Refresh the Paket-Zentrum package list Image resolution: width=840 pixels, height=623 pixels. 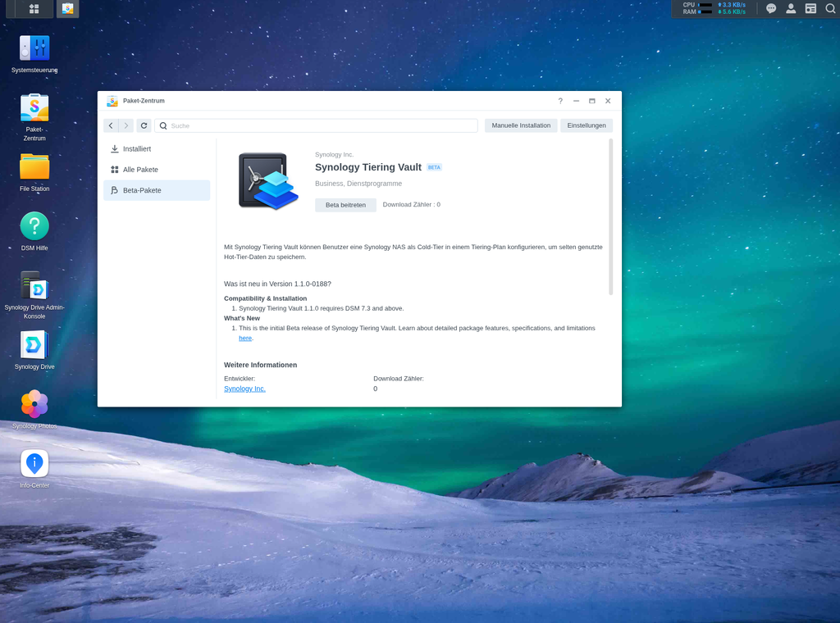tap(144, 125)
